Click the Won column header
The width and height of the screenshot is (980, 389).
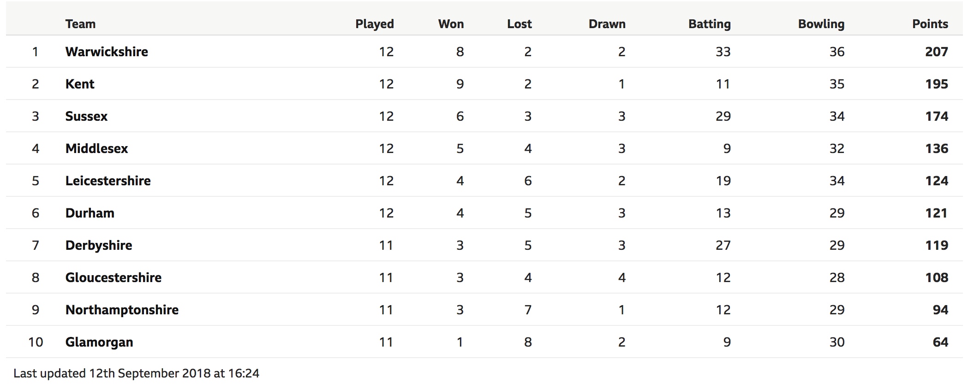click(451, 24)
